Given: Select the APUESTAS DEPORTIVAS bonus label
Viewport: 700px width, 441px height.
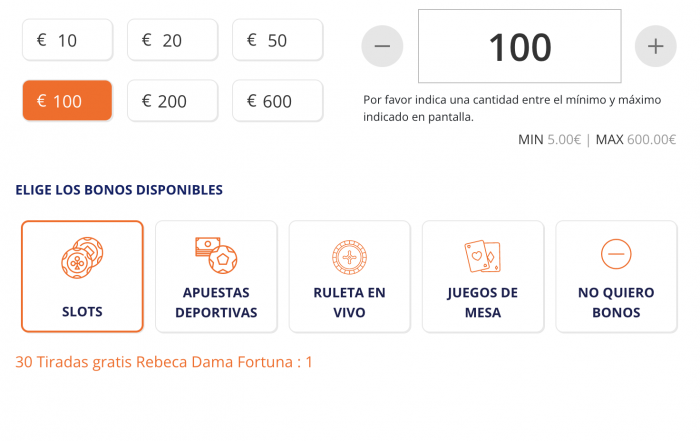Looking at the screenshot, I should click(216, 303).
